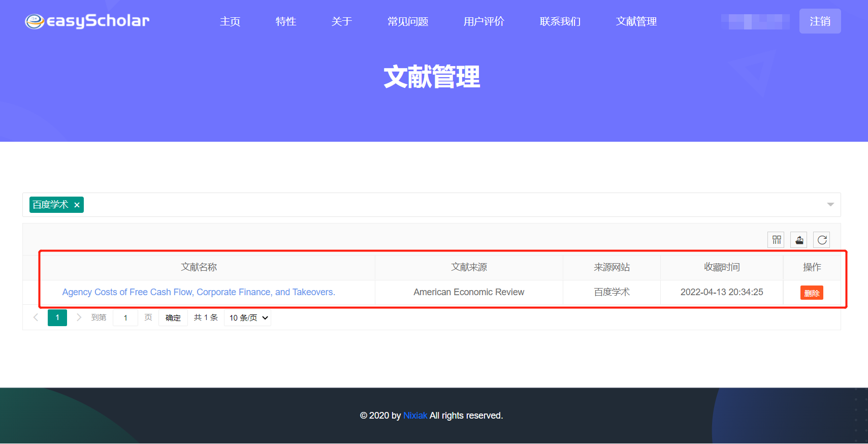Click the refresh table icon

(822, 240)
